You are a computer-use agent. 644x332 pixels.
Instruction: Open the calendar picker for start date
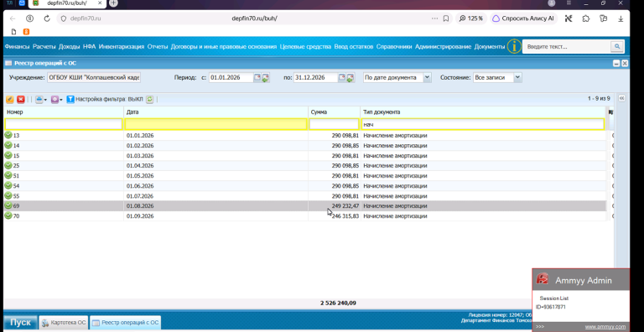(x=257, y=77)
